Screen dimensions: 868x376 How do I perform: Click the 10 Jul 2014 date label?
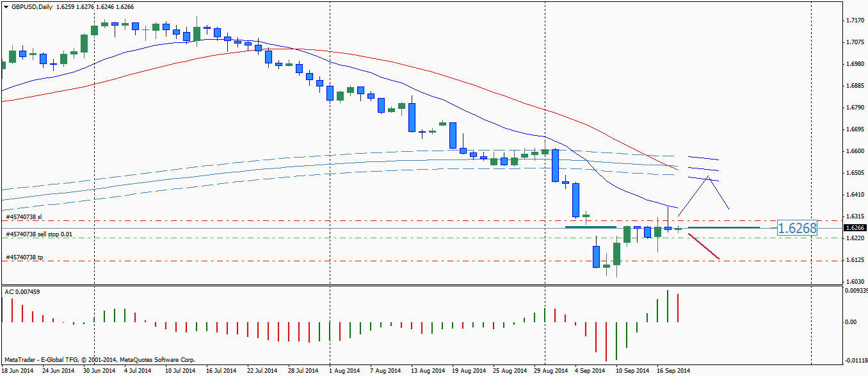coord(180,371)
